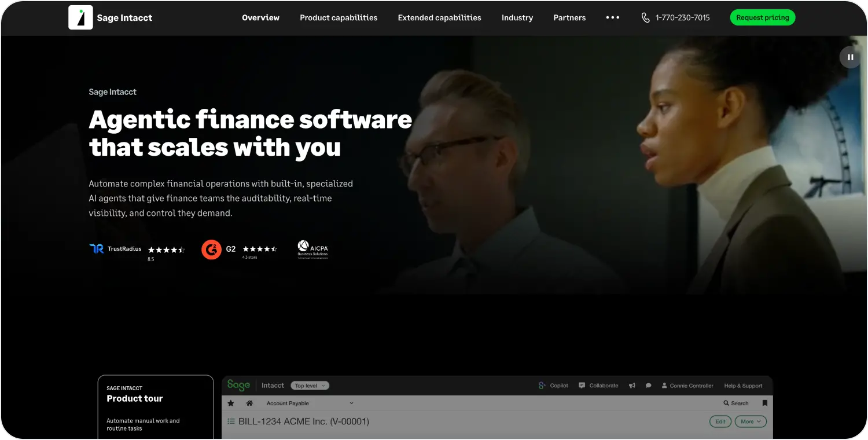Click the 'Sage Intacct' label above headline
The width and height of the screenshot is (868, 440).
click(112, 92)
